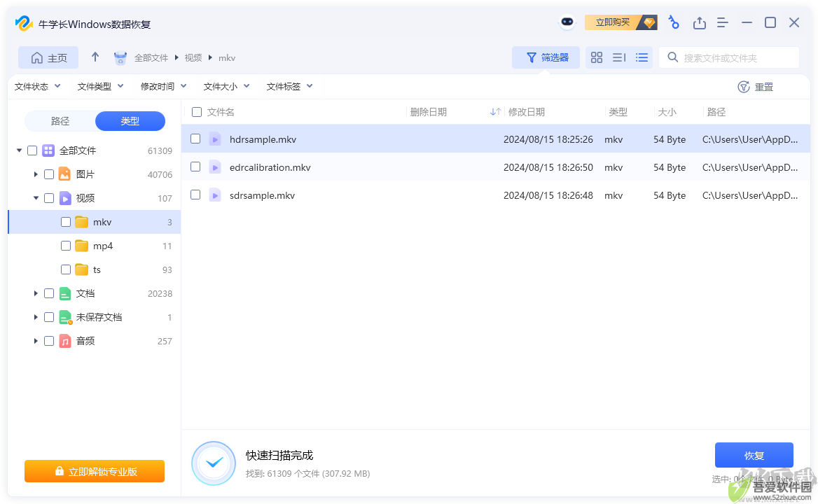Click the 恢复 recover button
Screen dimensions: 818x504
tap(754, 456)
